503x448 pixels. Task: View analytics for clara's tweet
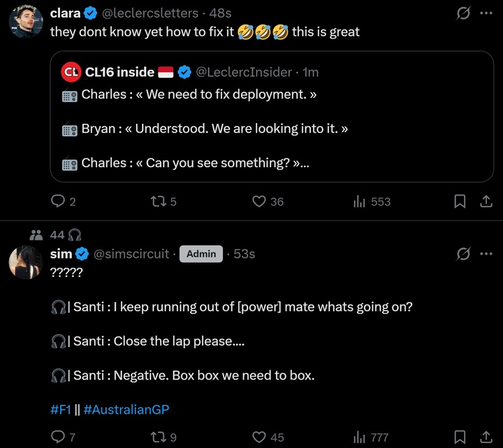click(360, 201)
